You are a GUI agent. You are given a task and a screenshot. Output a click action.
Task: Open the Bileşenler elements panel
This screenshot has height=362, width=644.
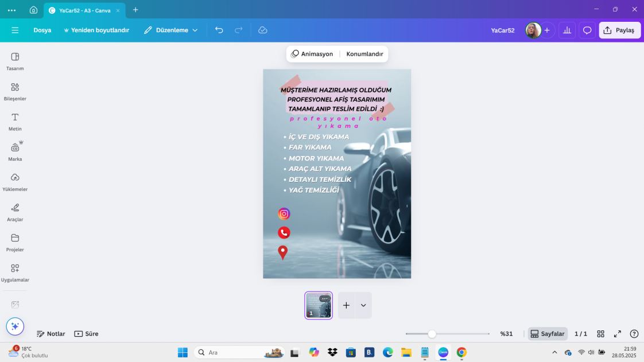(x=15, y=91)
